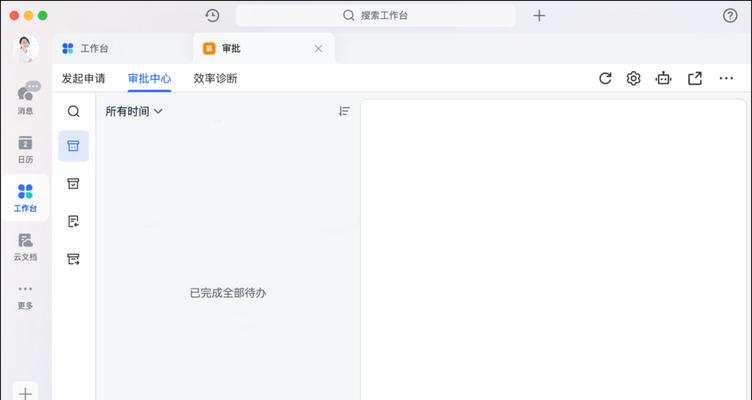The width and height of the screenshot is (752, 400).
Task: Switch to the 审批 tab
Action: pyautogui.click(x=264, y=48)
